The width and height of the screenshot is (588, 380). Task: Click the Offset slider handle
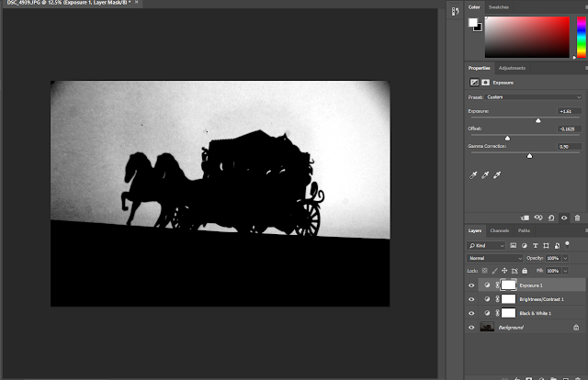coord(507,138)
